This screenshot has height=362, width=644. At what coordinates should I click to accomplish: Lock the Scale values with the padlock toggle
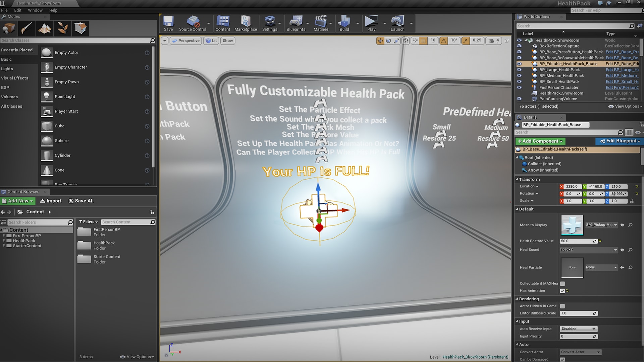tap(632, 201)
